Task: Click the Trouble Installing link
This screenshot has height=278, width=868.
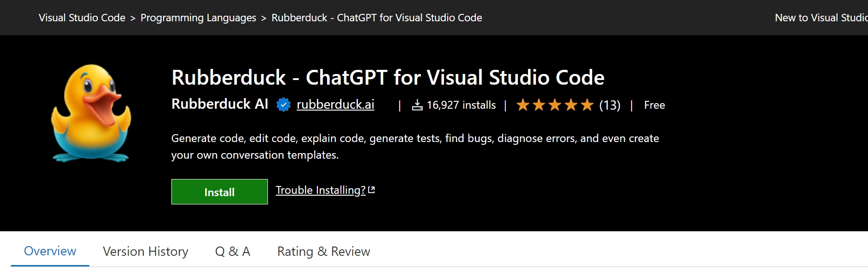Action: [x=320, y=190]
